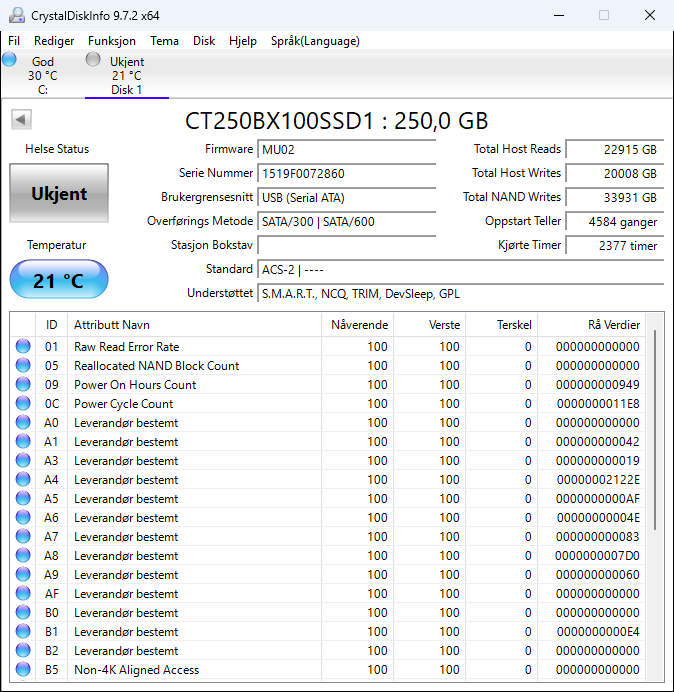
Task: Click the disk title CT250BX100SSD1 : 250,0 GB
Action: tap(336, 120)
